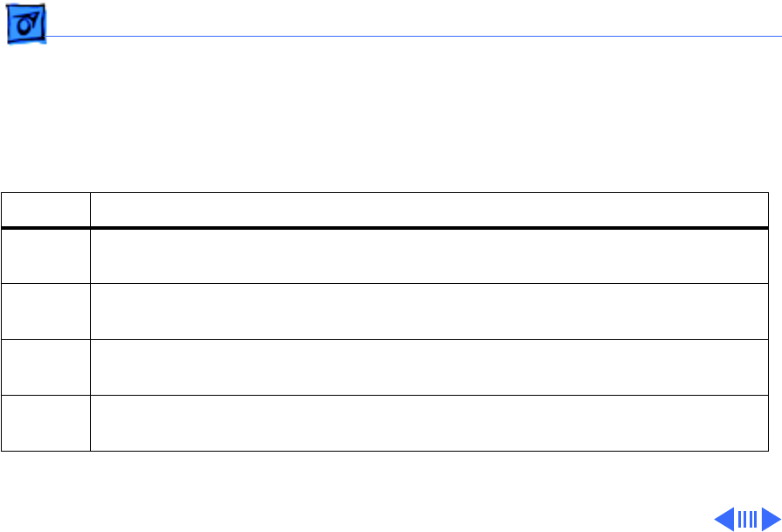This screenshot has height=532, width=782.
Task: Select the wide right header cell of table
Action: click(423, 211)
